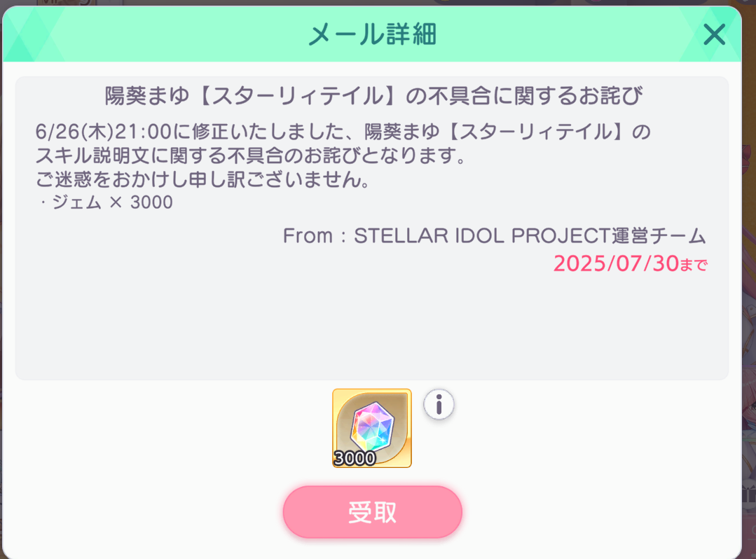Click the sender line STELLAR IDOL PROJECT運営チーム

click(x=494, y=235)
